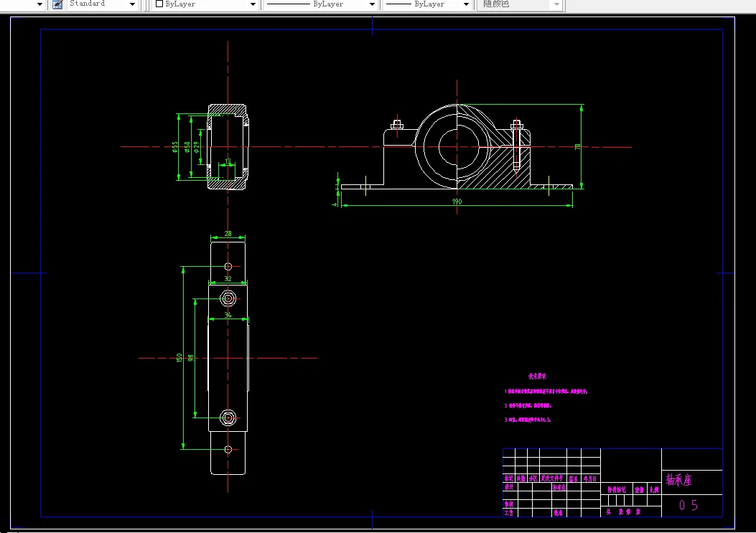Select the ø55 diameter dimension text

[x=175, y=147]
